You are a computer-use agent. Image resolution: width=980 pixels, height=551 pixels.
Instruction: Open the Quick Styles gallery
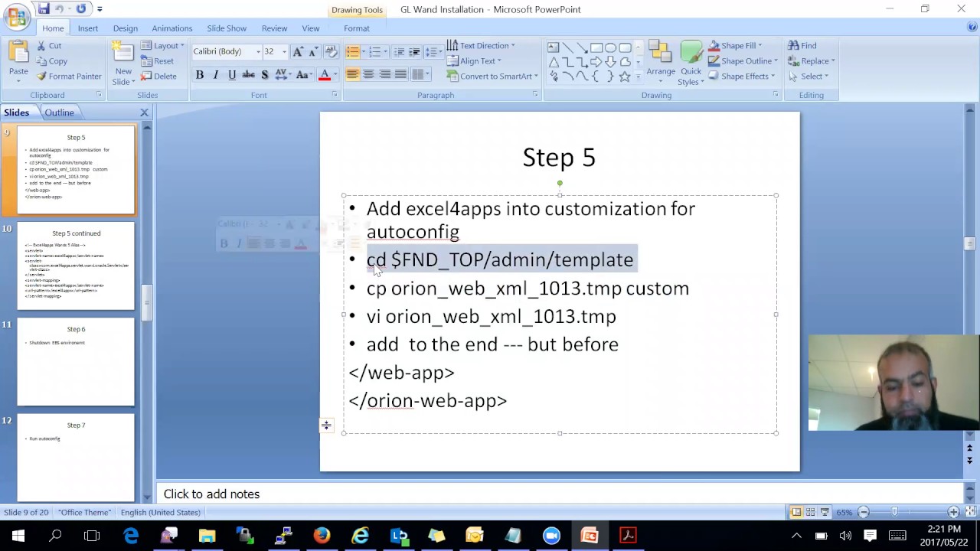(691, 64)
